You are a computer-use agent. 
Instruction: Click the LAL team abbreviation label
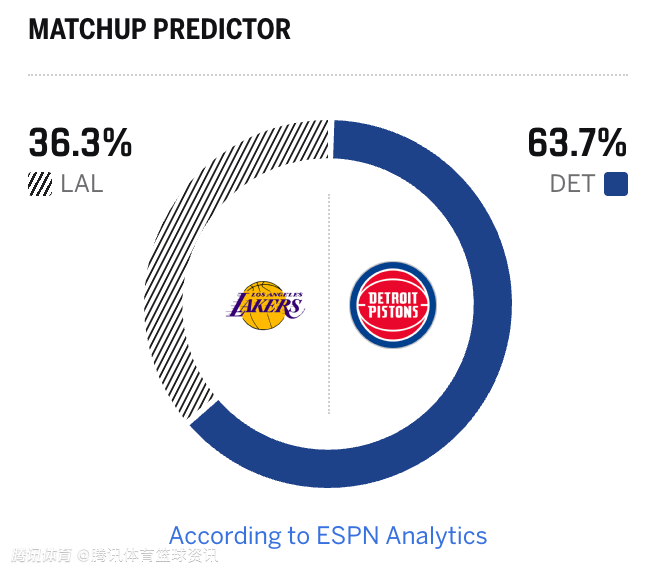pos(82,185)
